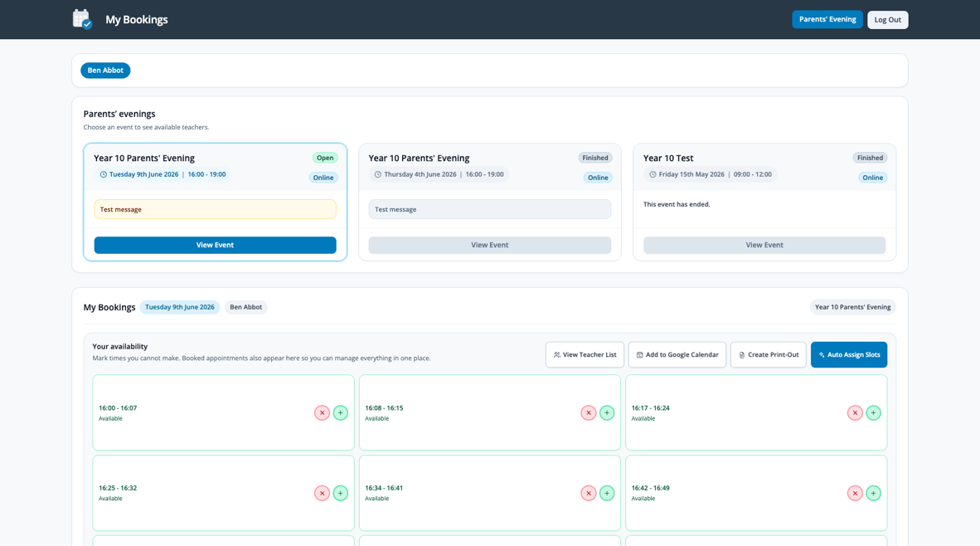Log out of the account
Image resolution: width=980 pixels, height=546 pixels.
point(887,19)
